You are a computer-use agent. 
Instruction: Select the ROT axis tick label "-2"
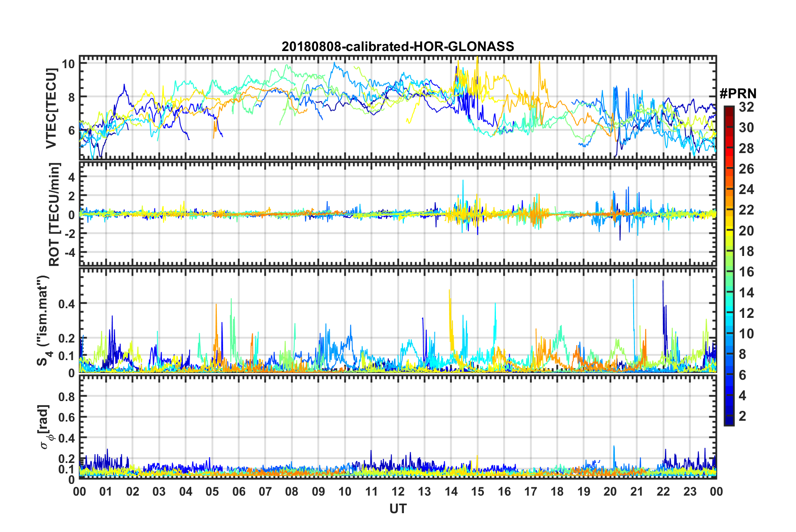click(x=69, y=234)
